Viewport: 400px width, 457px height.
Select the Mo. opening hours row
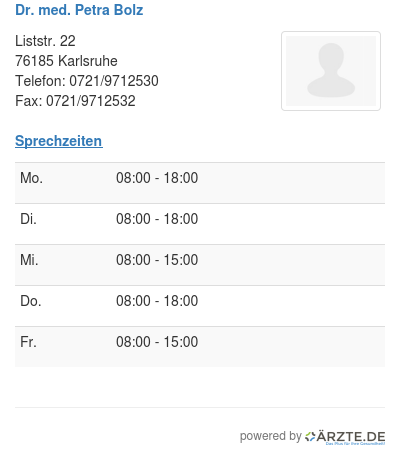tap(200, 183)
